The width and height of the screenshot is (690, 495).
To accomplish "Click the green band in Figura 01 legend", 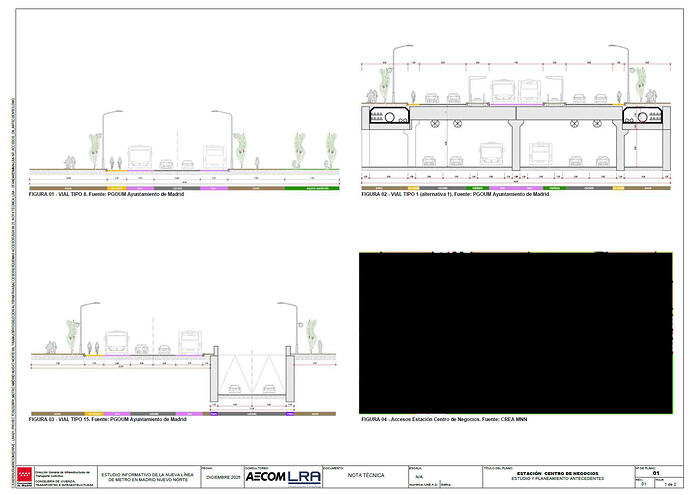I will pos(312,187).
